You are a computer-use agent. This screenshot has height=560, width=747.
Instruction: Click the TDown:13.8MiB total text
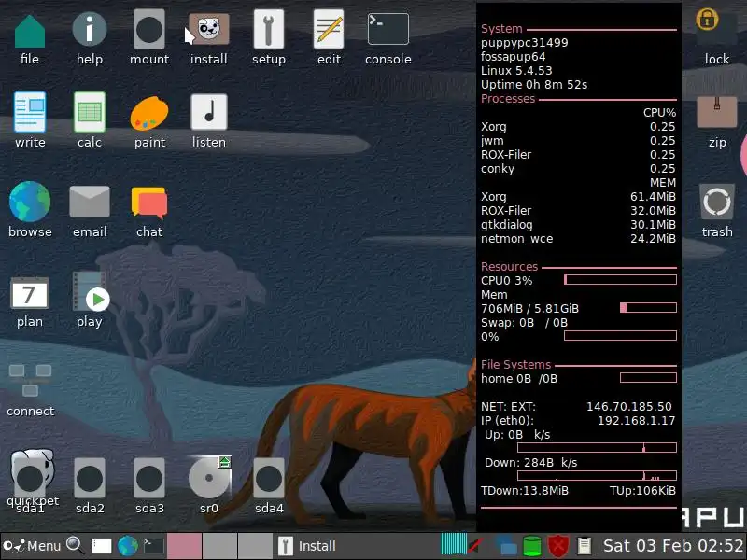(x=525, y=491)
